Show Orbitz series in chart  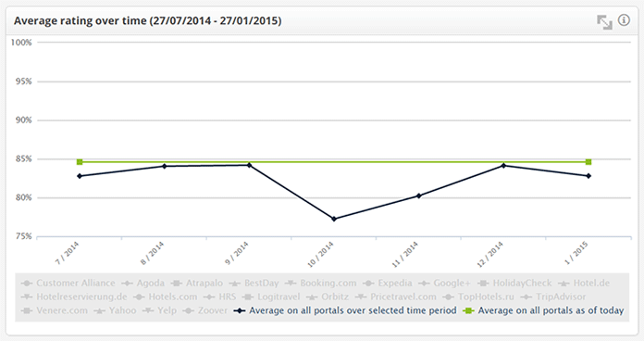[328, 297]
